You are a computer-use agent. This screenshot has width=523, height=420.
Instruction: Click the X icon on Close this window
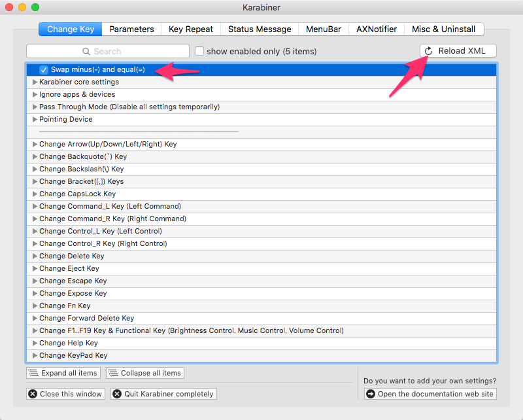[x=33, y=394]
